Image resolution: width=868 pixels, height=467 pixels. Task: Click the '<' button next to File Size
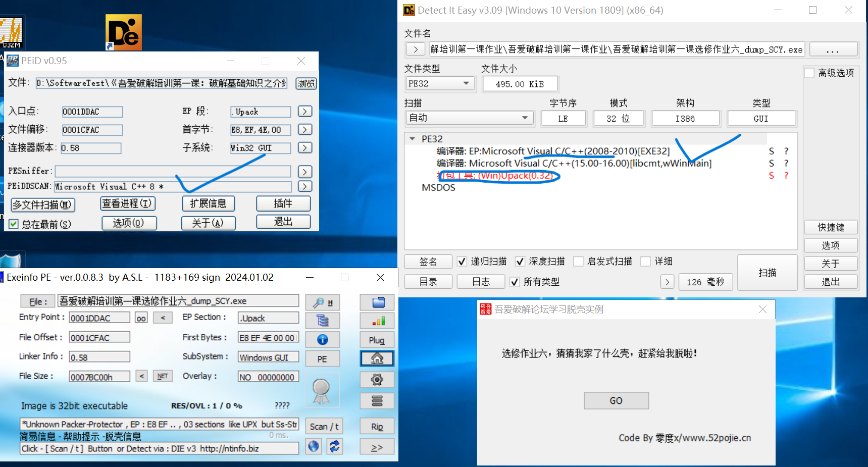142,376
